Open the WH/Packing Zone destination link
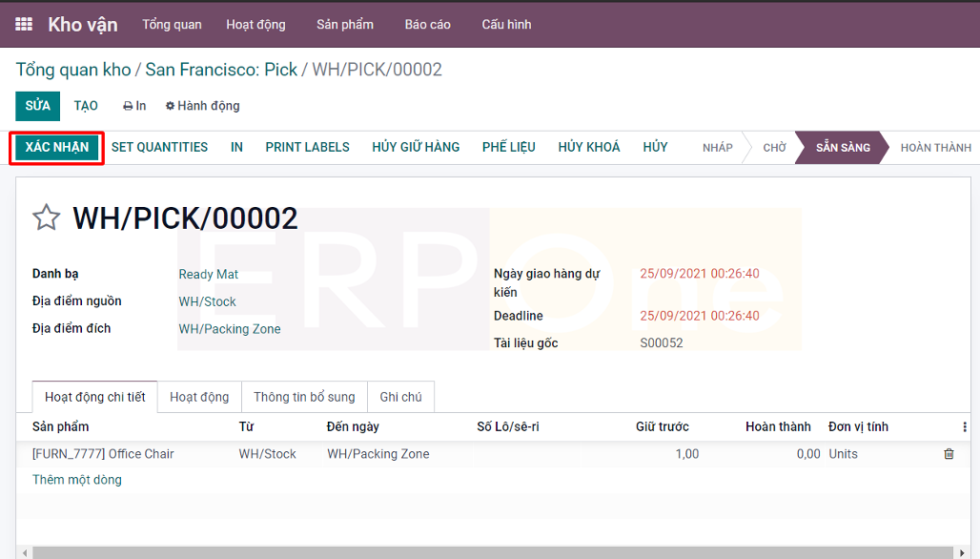The image size is (980, 559). click(x=230, y=329)
